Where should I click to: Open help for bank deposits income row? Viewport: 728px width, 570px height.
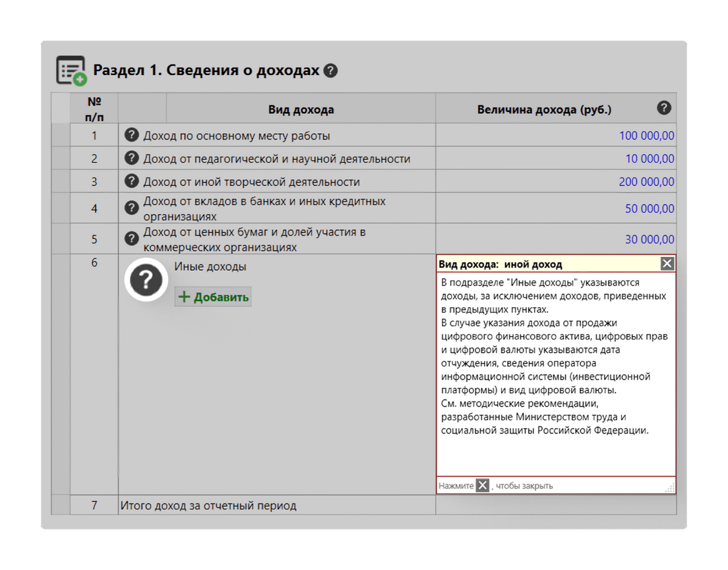click(x=132, y=208)
